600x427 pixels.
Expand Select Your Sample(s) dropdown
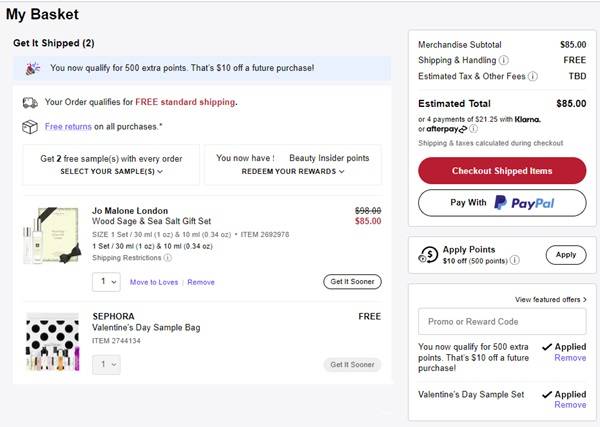coord(111,171)
